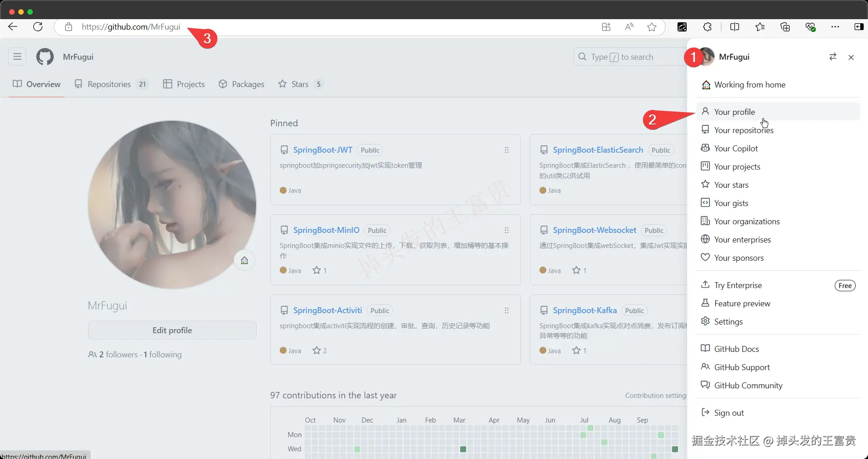Open Settings from the user menu
This screenshot has width=868, height=459.
pos(778,321)
